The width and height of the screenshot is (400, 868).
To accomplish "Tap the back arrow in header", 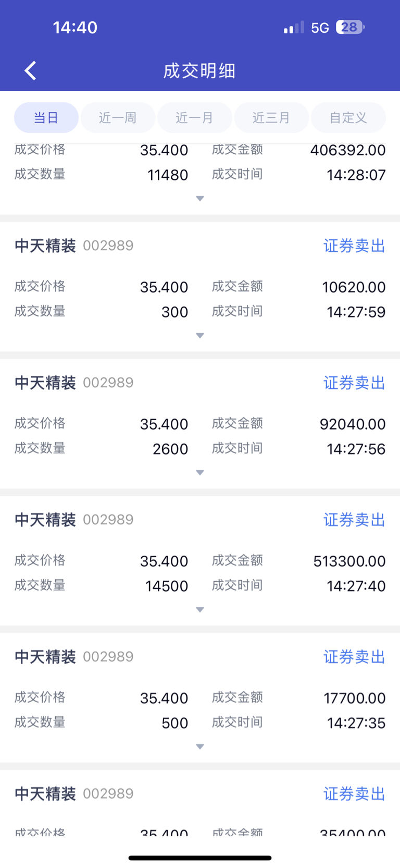I will pos(31,70).
